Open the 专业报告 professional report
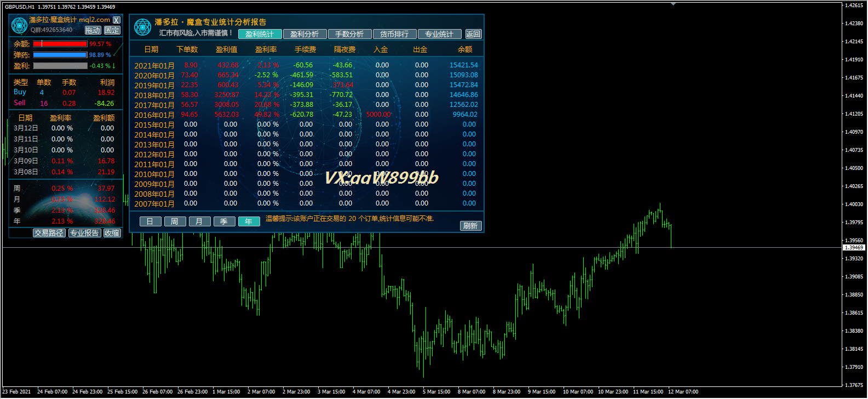868x399 pixels. [x=84, y=233]
